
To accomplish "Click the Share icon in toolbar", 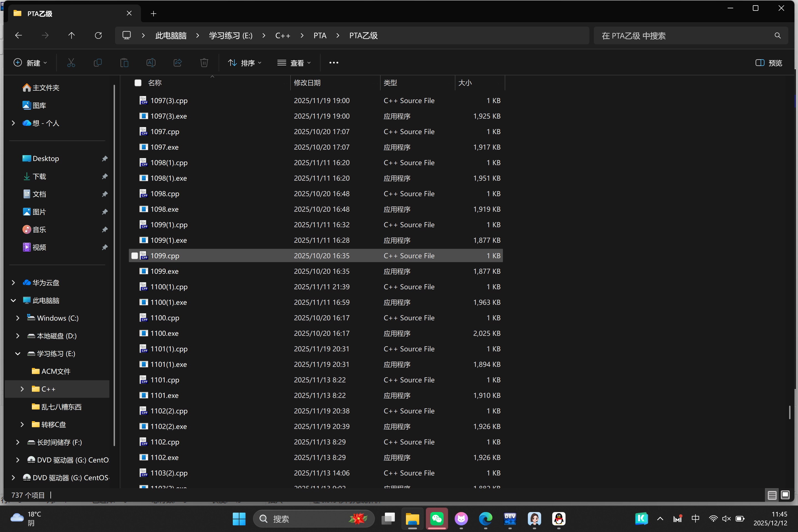I will click(x=177, y=63).
